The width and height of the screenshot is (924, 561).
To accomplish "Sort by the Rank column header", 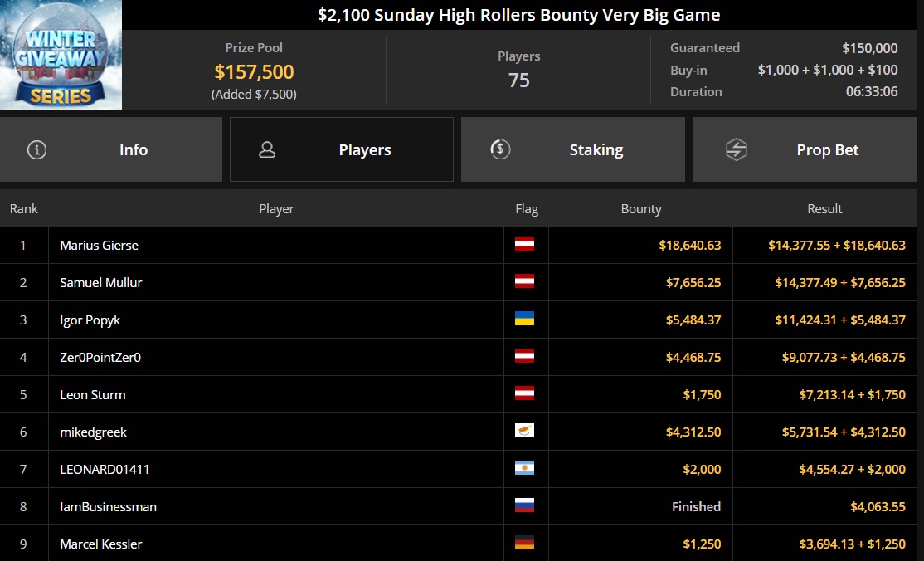I will coord(23,209).
